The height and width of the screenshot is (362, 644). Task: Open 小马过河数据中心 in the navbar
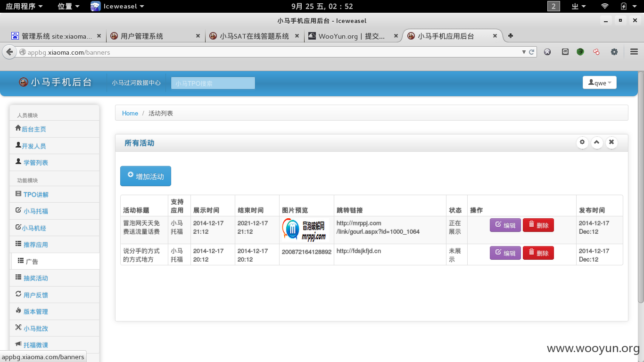pos(136,83)
